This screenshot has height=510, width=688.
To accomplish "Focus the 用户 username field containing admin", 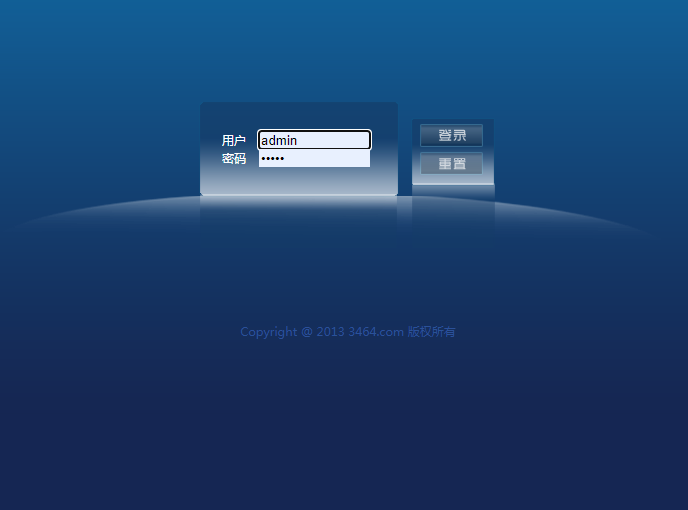I will (x=314, y=140).
